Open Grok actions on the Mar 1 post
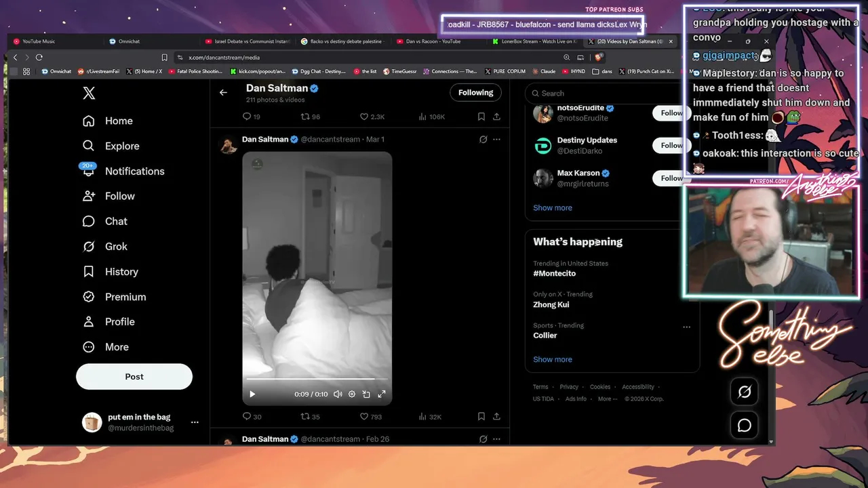Viewport: 868px width, 488px height. (x=483, y=140)
